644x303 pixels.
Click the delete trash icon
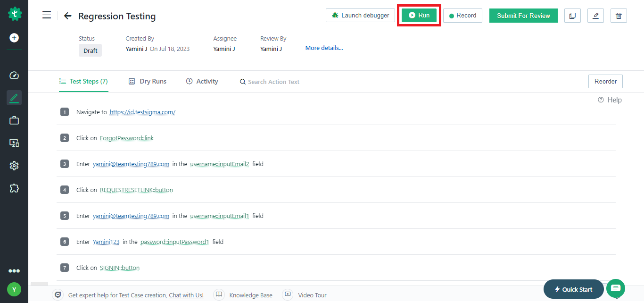[x=619, y=16]
